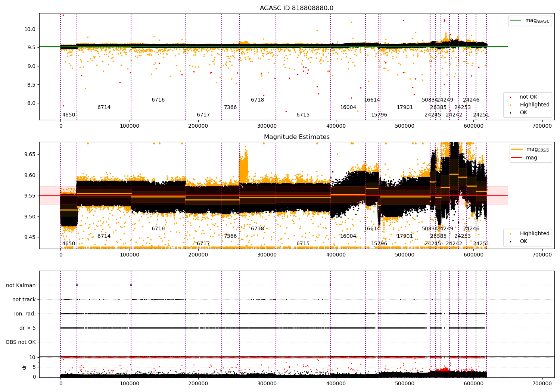Click the 300000 x-axis tick of the top plot
This screenshot has height=392, width=560.
[x=267, y=126]
